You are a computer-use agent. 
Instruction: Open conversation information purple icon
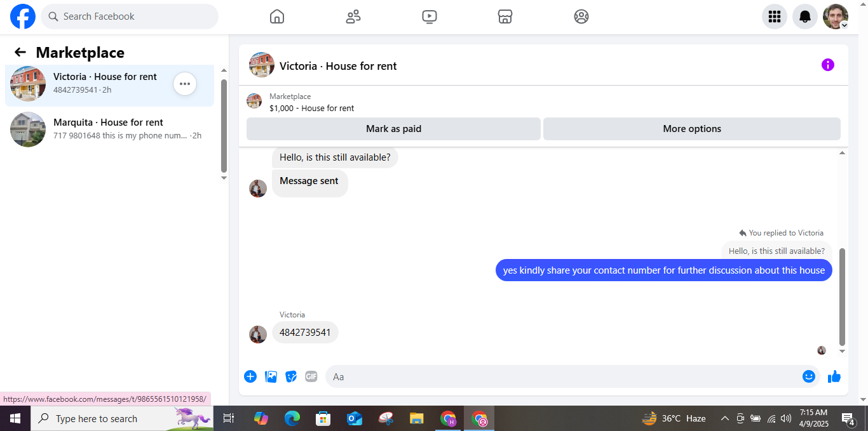tap(827, 65)
